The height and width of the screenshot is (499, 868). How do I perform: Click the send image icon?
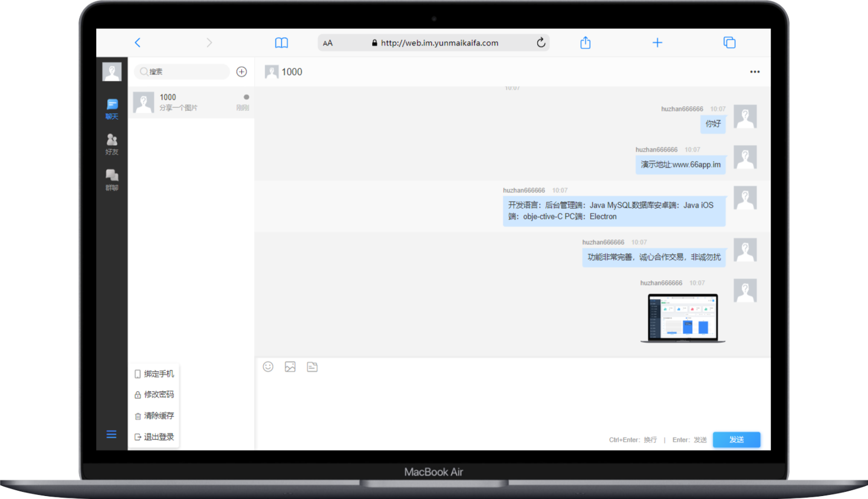[290, 367]
